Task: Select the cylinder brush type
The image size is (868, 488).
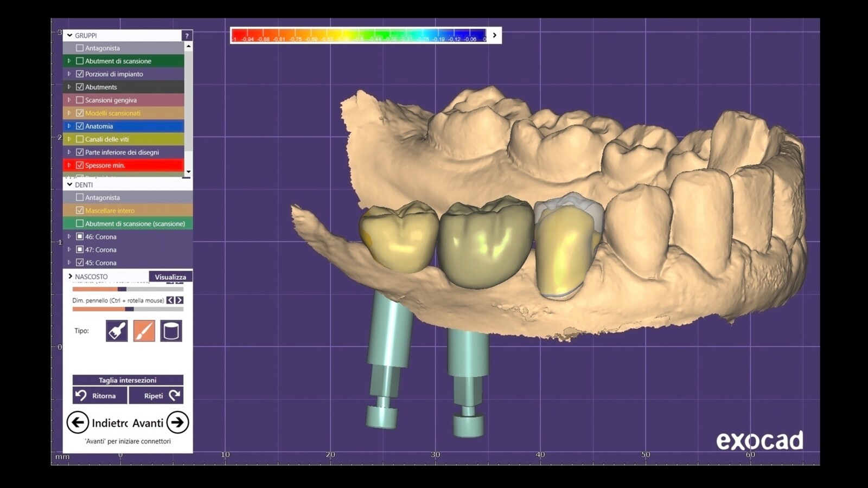Action: click(171, 331)
